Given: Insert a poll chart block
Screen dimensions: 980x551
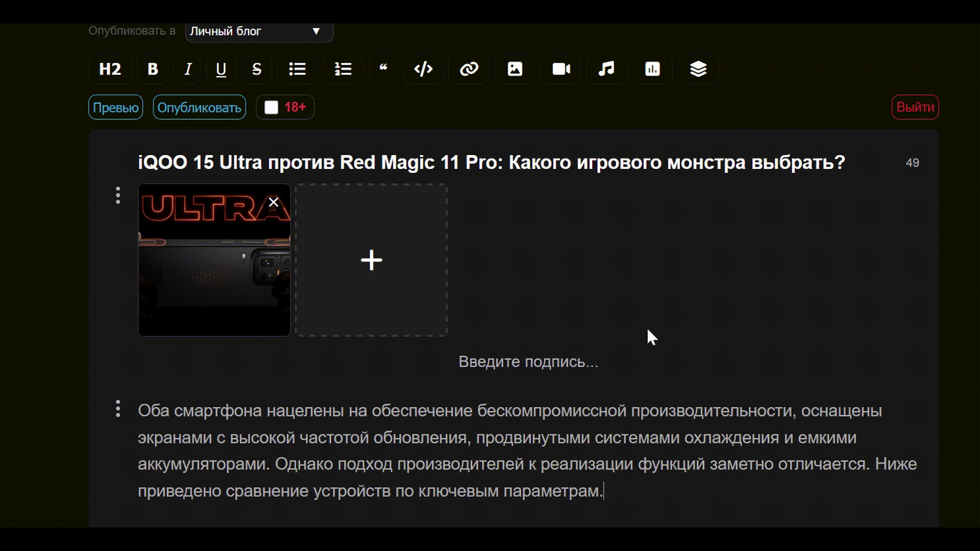Looking at the screenshot, I should tap(652, 69).
